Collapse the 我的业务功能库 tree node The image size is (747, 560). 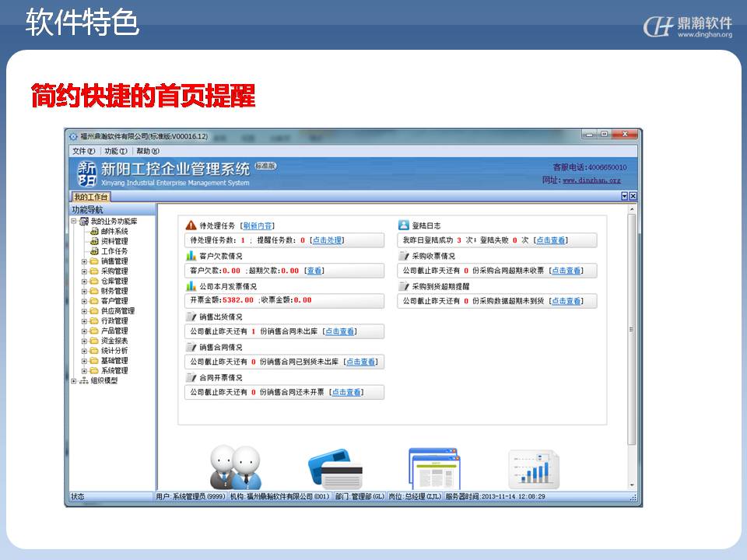tap(74, 222)
